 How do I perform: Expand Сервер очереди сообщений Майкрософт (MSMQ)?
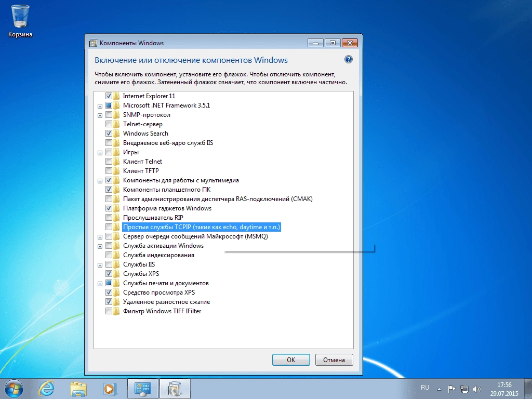pyautogui.click(x=100, y=237)
